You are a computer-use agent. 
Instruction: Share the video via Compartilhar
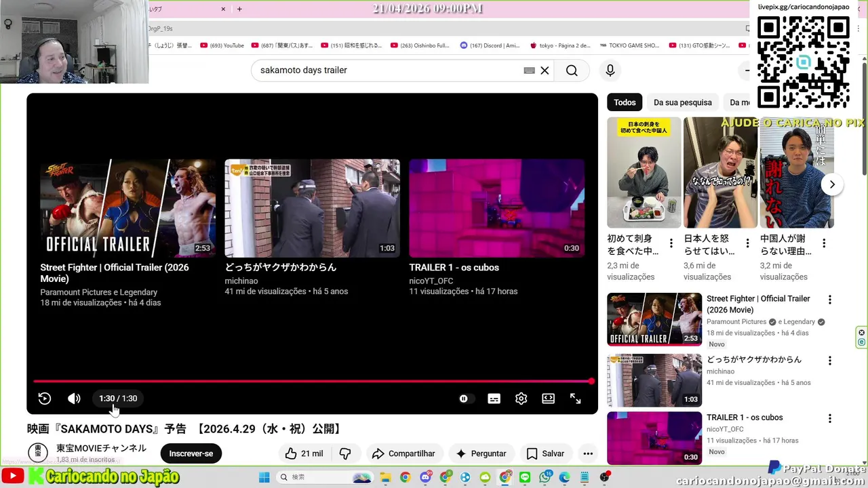405,453
